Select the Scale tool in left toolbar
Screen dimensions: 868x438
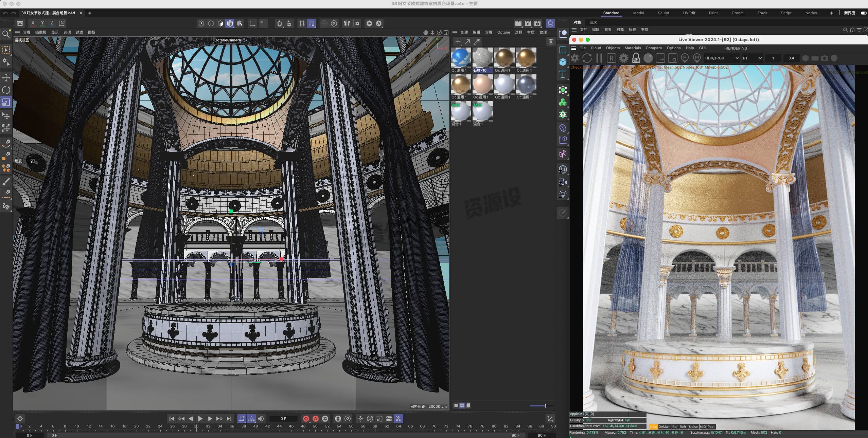click(6, 102)
